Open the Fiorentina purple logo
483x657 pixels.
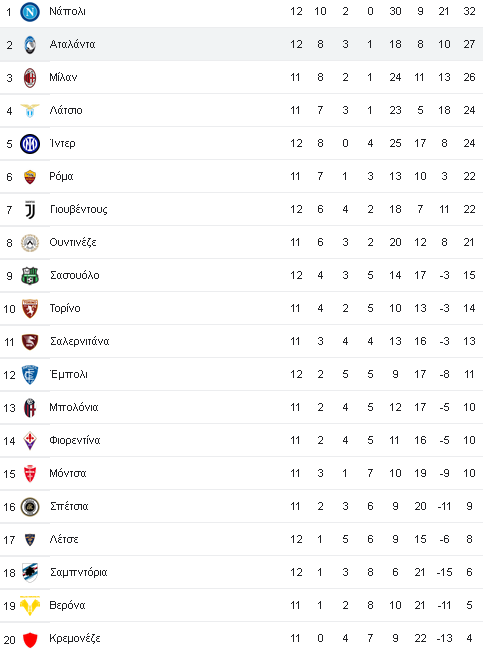(30, 441)
